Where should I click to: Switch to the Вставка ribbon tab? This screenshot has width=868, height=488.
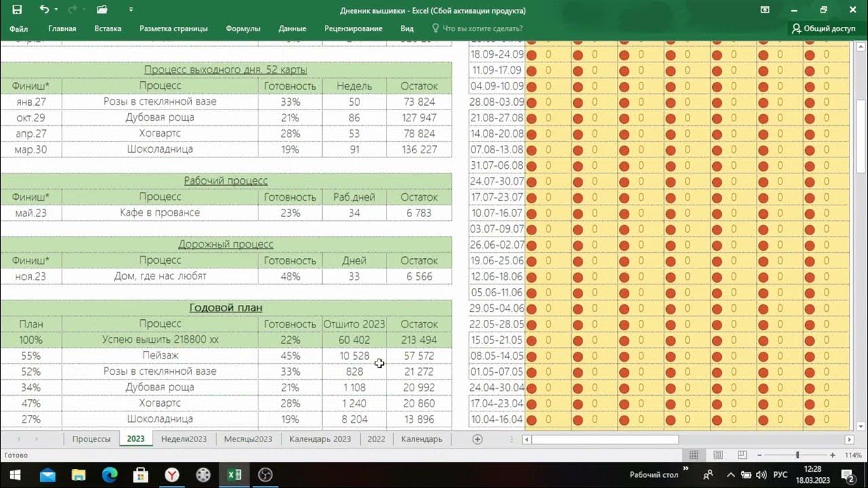click(108, 29)
